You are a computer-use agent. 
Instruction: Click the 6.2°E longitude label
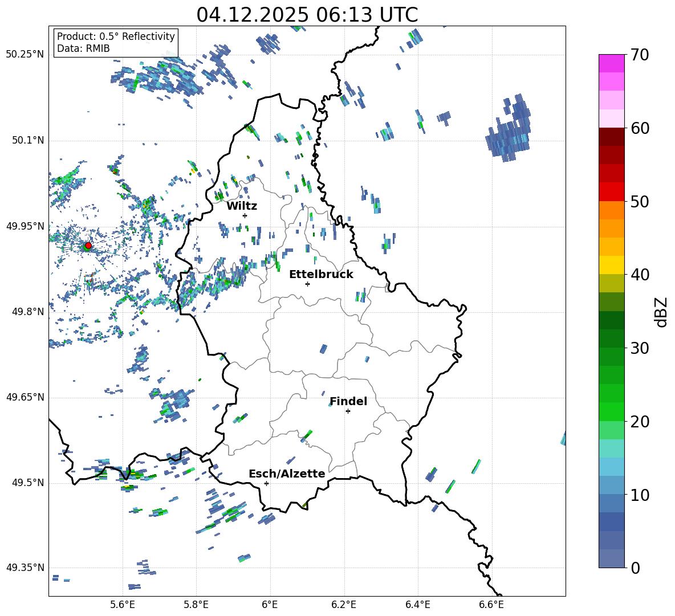[x=344, y=605]
